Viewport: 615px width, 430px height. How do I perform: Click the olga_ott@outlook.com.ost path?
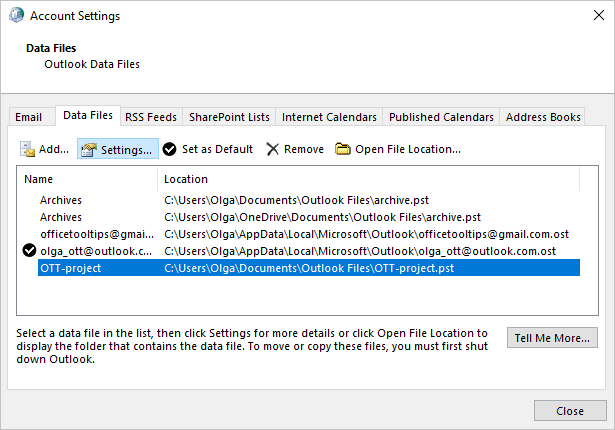(x=360, y=251)
